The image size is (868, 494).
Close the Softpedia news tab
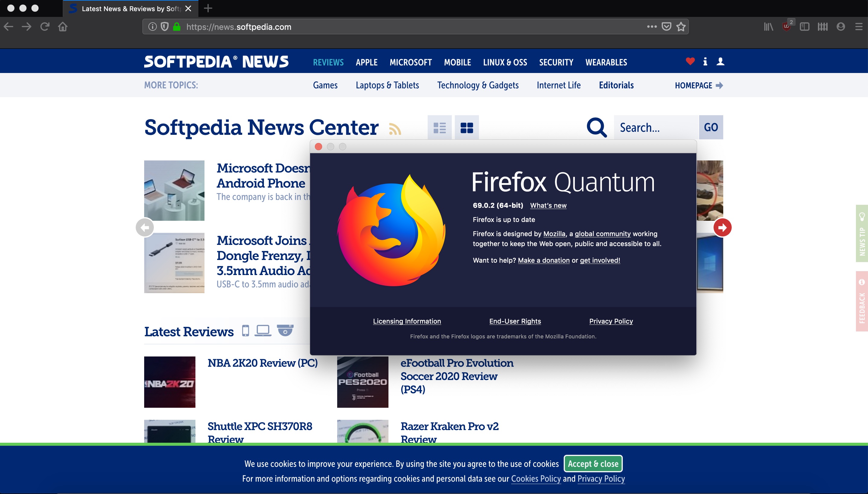188,8
